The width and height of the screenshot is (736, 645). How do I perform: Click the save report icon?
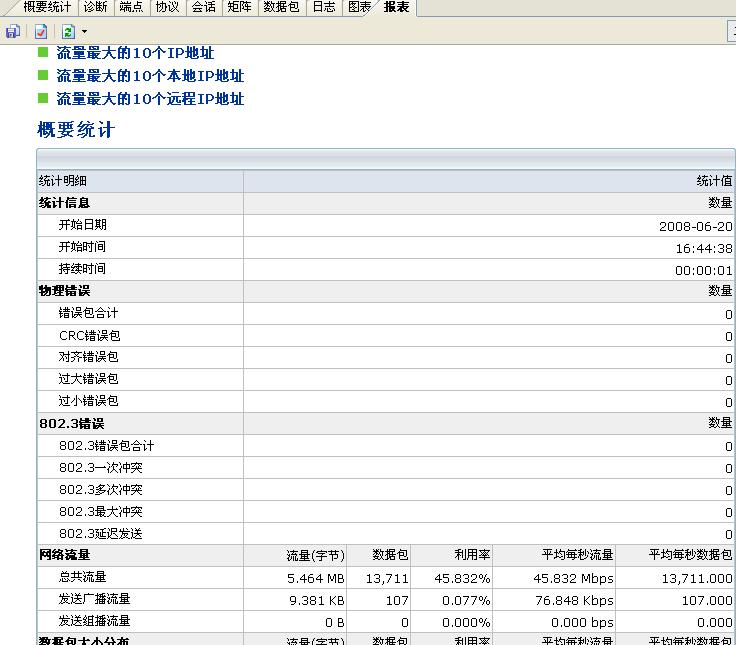point(13,31)
